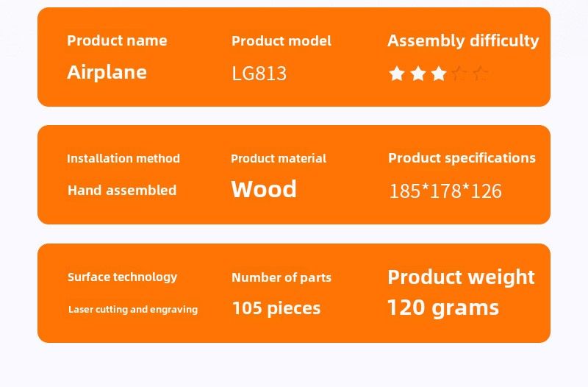Select the "Hand assembled" text

(x=122, y=190)
